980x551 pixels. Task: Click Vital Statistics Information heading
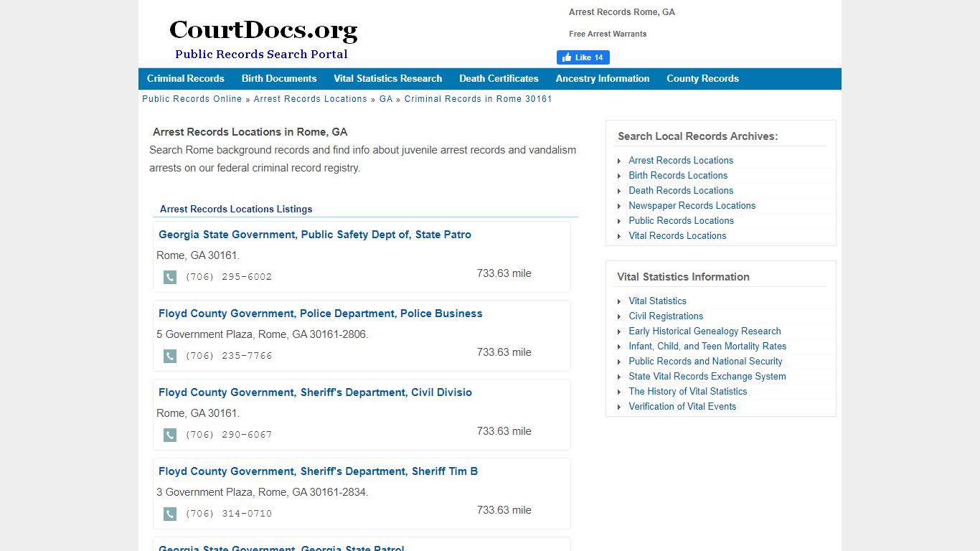(683, 277)
